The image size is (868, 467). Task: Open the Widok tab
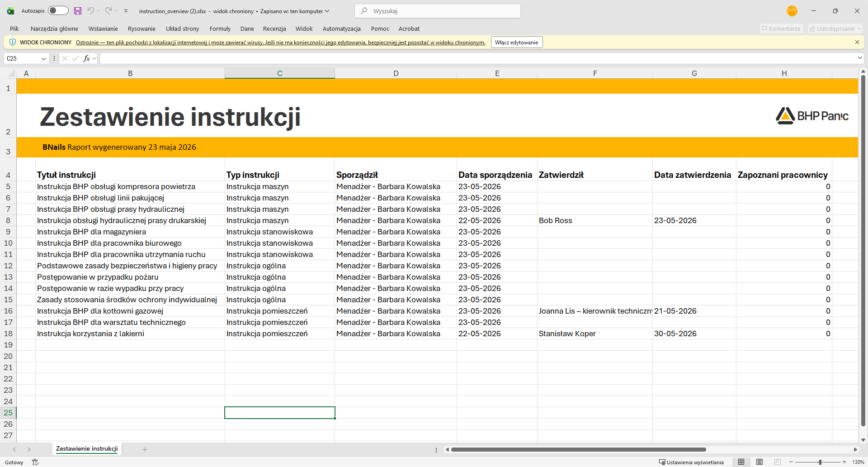click(x=304, y=29)
